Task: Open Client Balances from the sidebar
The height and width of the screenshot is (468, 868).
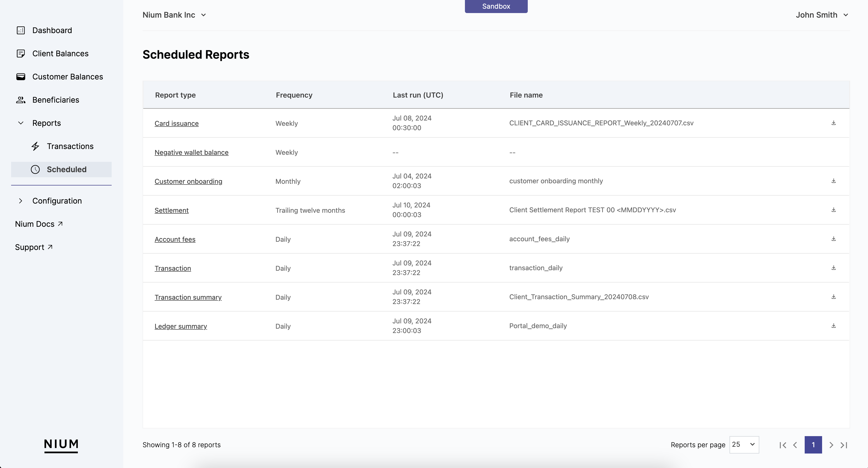Action: click(60, 54)
